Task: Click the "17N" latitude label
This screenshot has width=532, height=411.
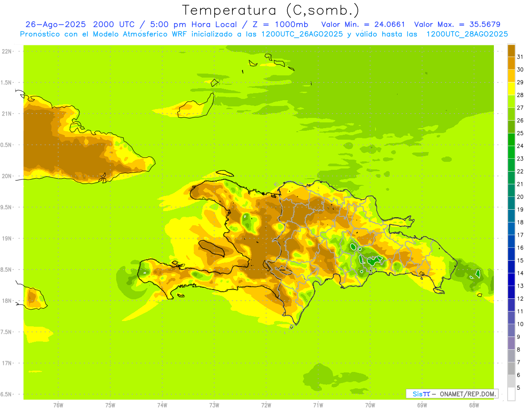Action: tap(8, 363)
